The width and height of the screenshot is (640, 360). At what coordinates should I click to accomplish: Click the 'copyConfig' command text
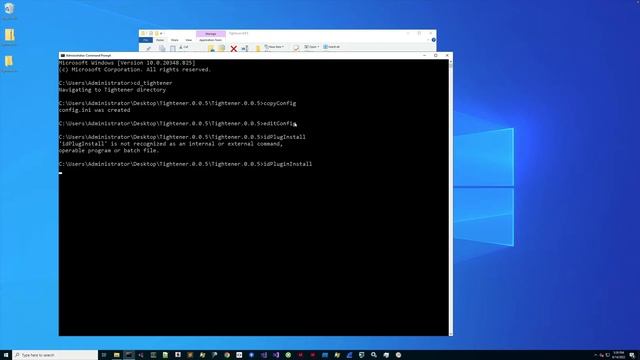[x=280, y=103]
